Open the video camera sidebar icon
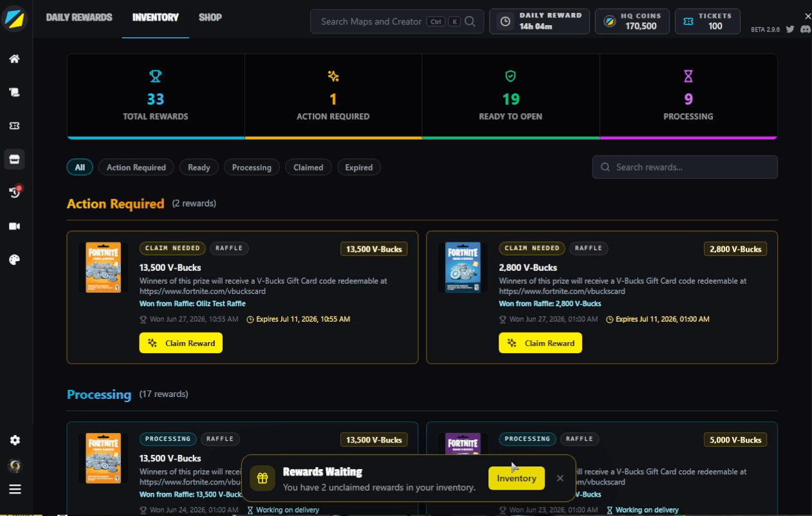This screenshot has width=812, height=516. [14, 226]
